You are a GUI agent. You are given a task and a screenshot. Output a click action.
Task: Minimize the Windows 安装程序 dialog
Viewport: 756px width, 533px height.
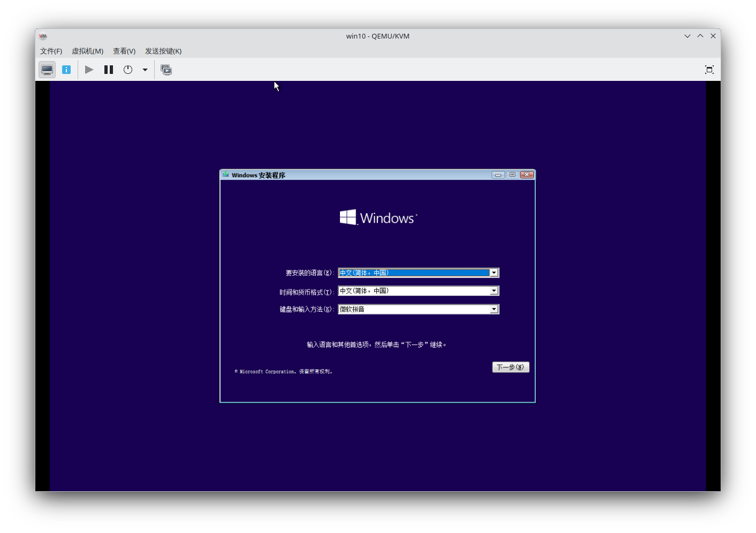[x=498, y=175]
